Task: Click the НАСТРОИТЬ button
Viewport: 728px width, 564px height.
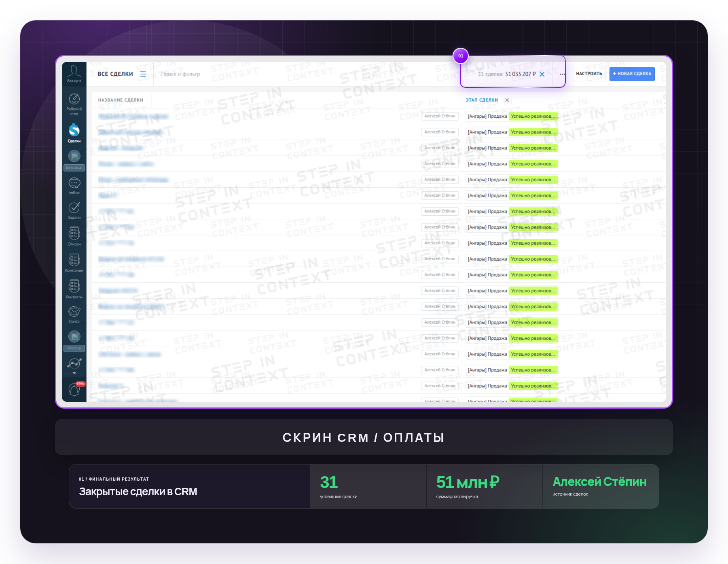Action: point(589,74)
